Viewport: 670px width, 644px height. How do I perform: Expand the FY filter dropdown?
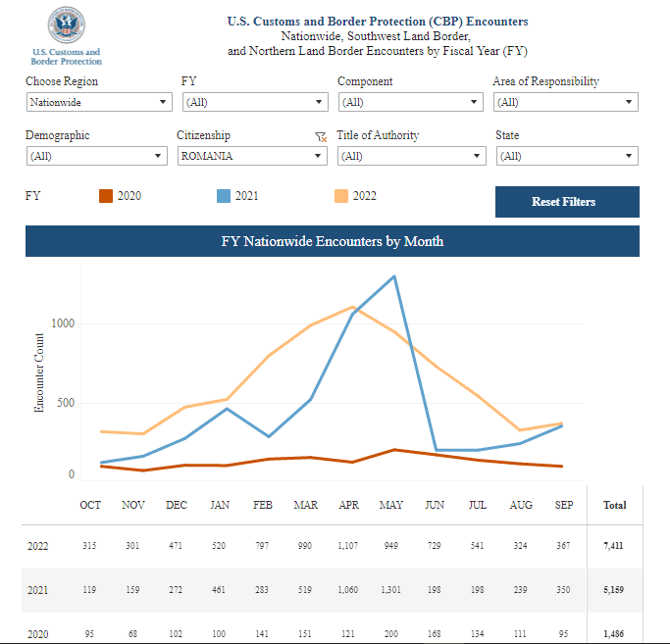[254, 102]
